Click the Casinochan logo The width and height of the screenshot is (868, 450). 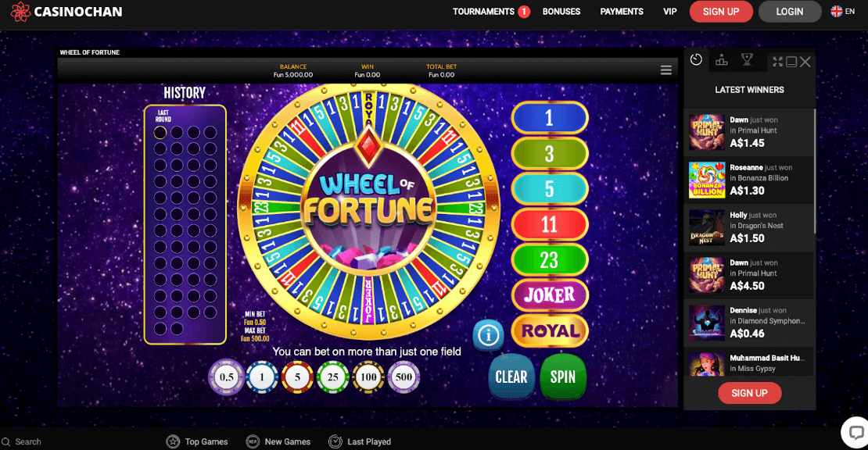66,12
